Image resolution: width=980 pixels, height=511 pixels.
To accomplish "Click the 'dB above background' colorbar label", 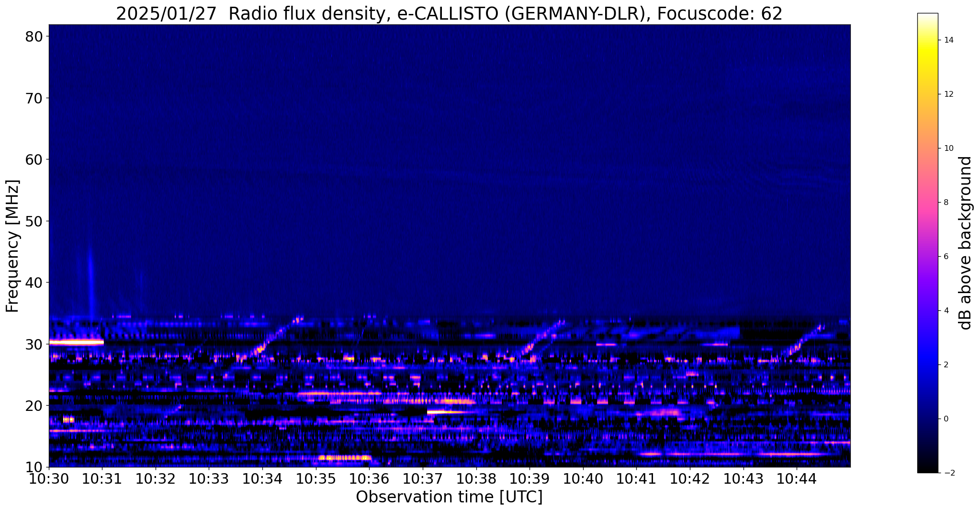I will coord(966,243).
